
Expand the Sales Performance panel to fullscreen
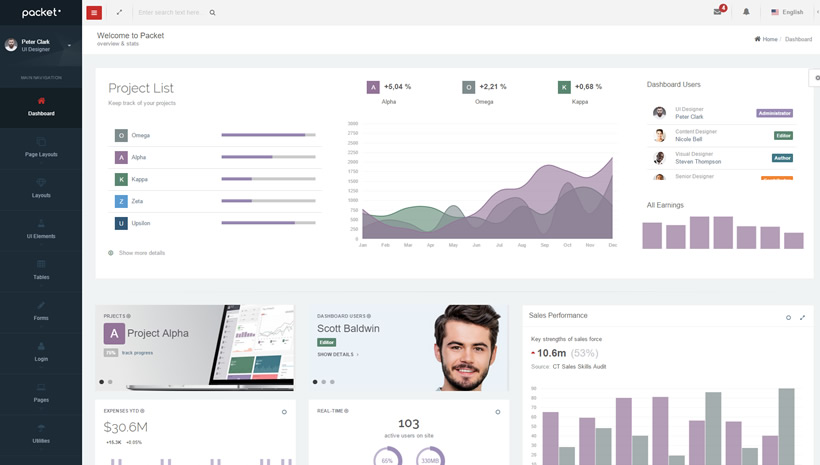point(802,317)
